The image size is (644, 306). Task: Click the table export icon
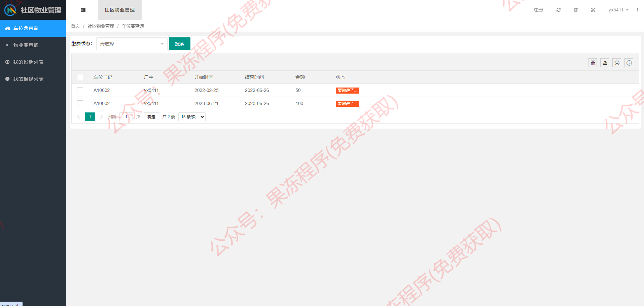coord(605,63)
